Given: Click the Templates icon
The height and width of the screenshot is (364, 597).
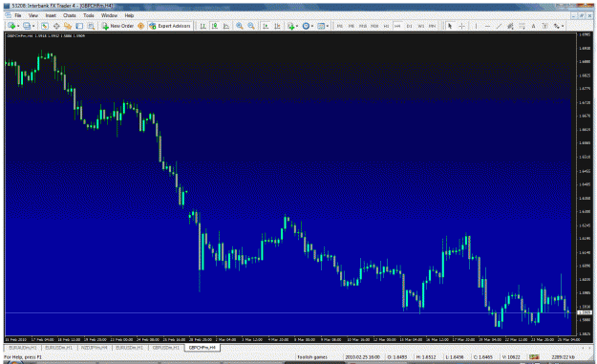Looking at the screenshot, I should tap(321, 26).
